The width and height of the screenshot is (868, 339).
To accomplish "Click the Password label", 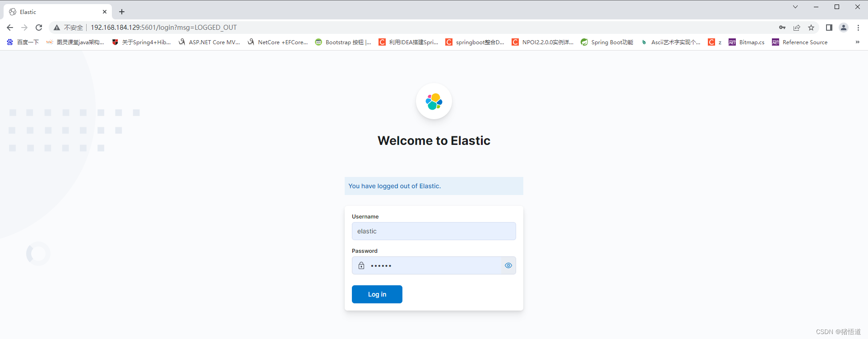I will (365, 251).
